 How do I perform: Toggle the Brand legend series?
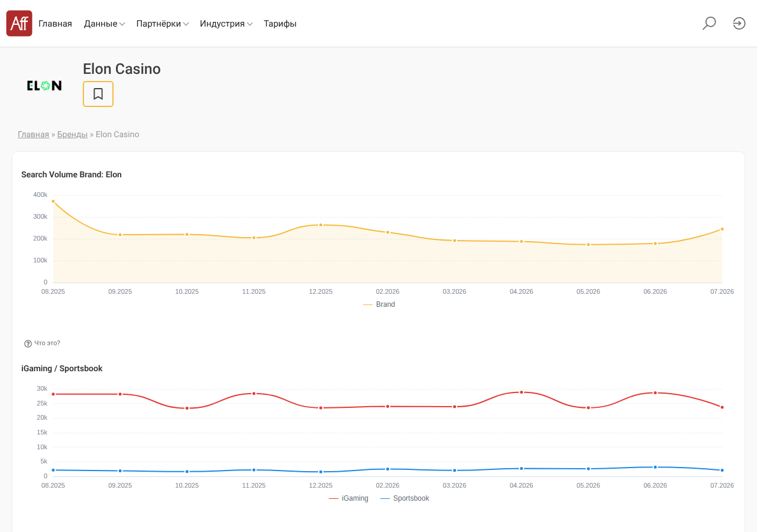379,304
